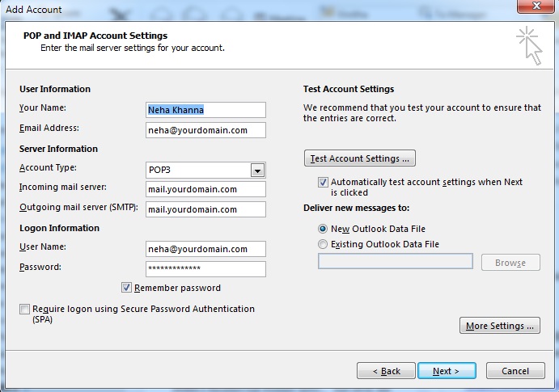This screenshot has height=392, width=559.
Task: Click the Email Address input field
Action: tap(205, 130)
